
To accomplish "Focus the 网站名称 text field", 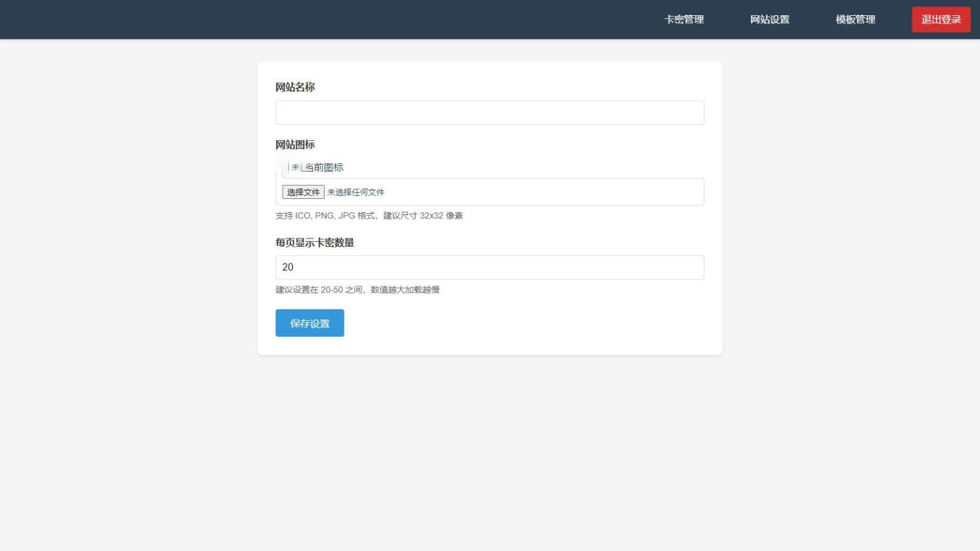I will click(489, 113).
